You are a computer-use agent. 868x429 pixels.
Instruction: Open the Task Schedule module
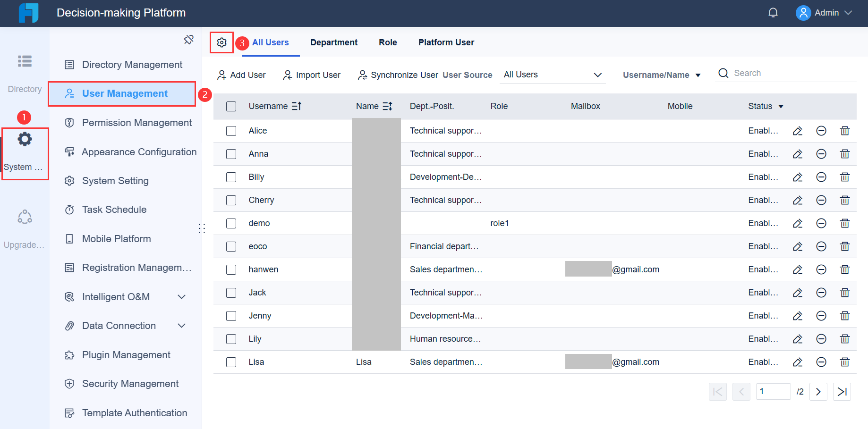click(x=114, y=210)
